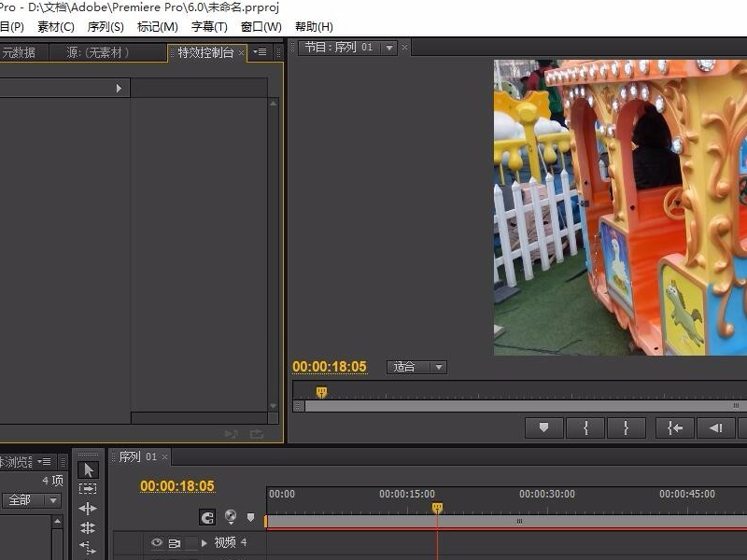Open the media browser panel menu
The height and width of the screenshot is (560, 747).
point(44,461)
